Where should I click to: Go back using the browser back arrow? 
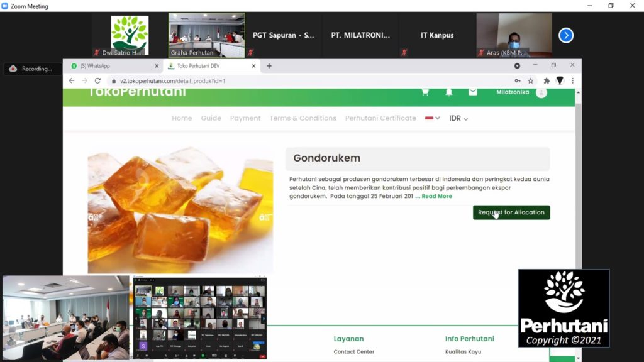(72, 81)
